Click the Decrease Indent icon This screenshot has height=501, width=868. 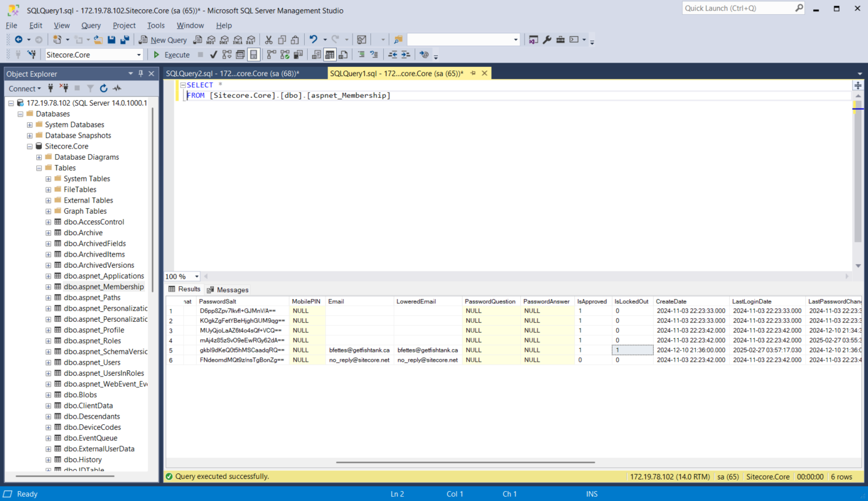[x=393, y=55]
